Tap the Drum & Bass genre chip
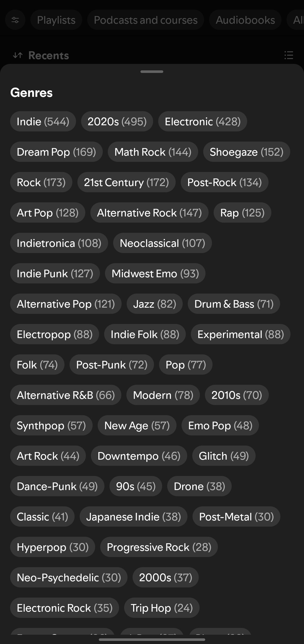 [x=234, y=304]
